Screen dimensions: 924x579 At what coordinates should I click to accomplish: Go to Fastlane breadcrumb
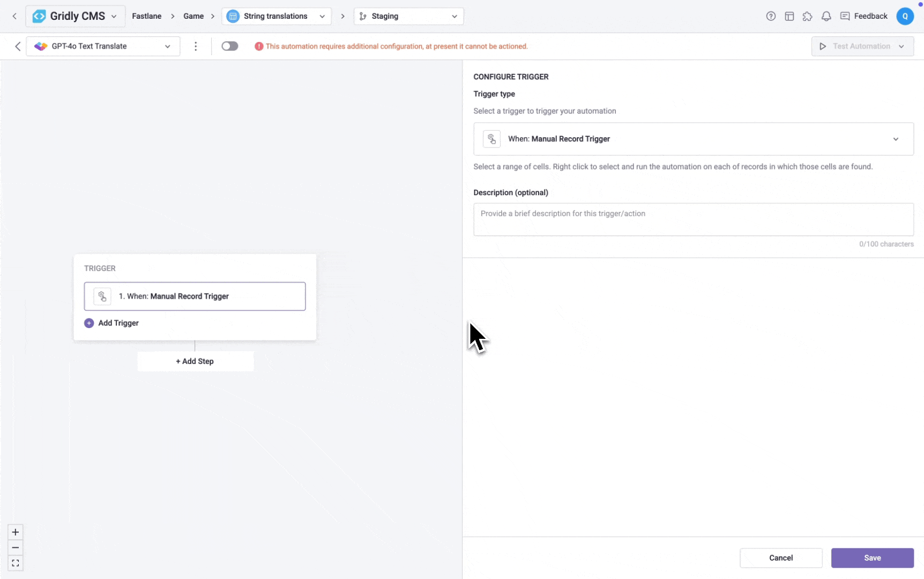pos(146,16)
